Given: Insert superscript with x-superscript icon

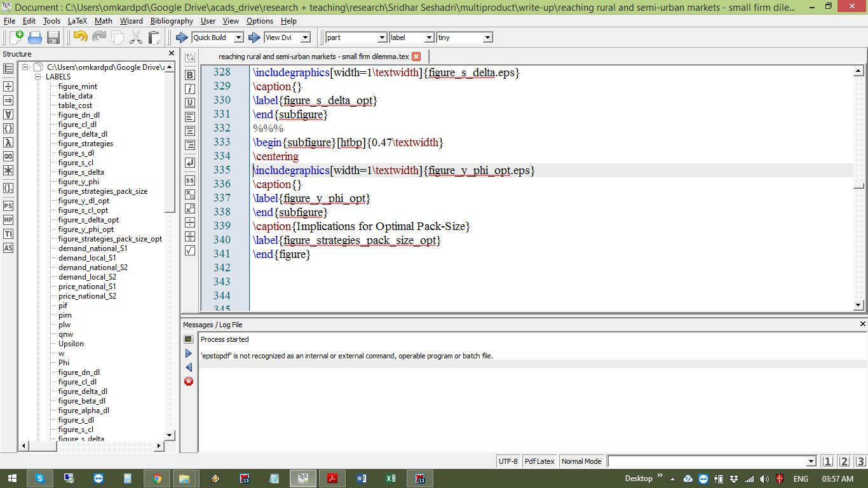Looking at the screenshot, I should pyautogui.click(x=189, y=208).
